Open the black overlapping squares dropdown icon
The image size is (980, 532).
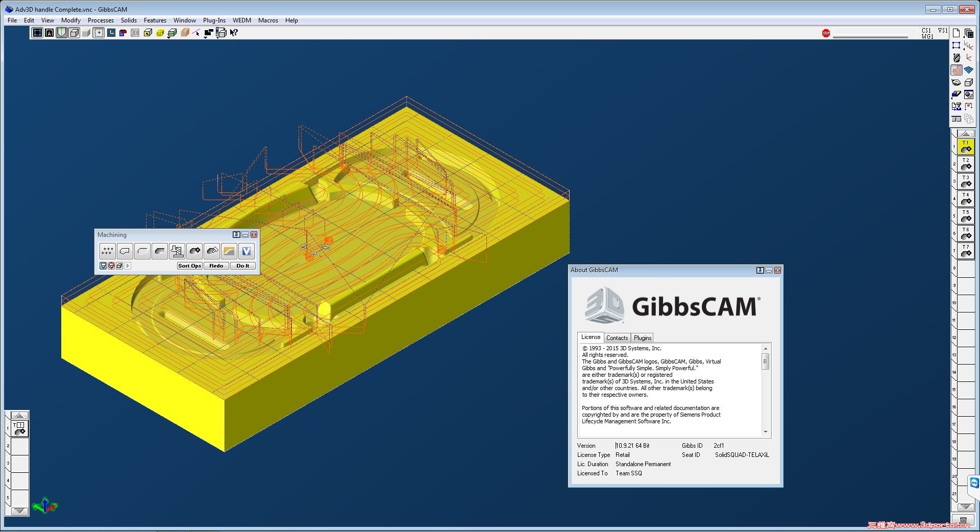(209, 33)
